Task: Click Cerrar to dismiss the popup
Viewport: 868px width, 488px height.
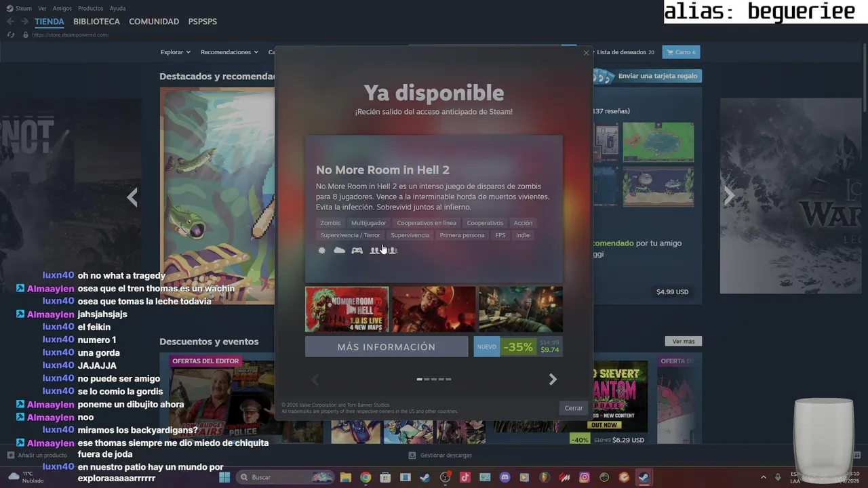Action: (574, 408)
